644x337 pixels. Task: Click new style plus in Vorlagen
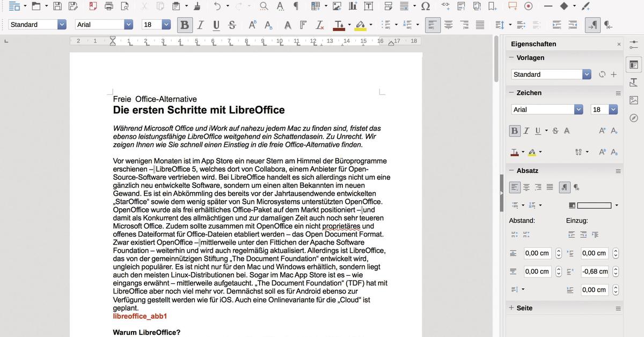click(x=613, y=75)
